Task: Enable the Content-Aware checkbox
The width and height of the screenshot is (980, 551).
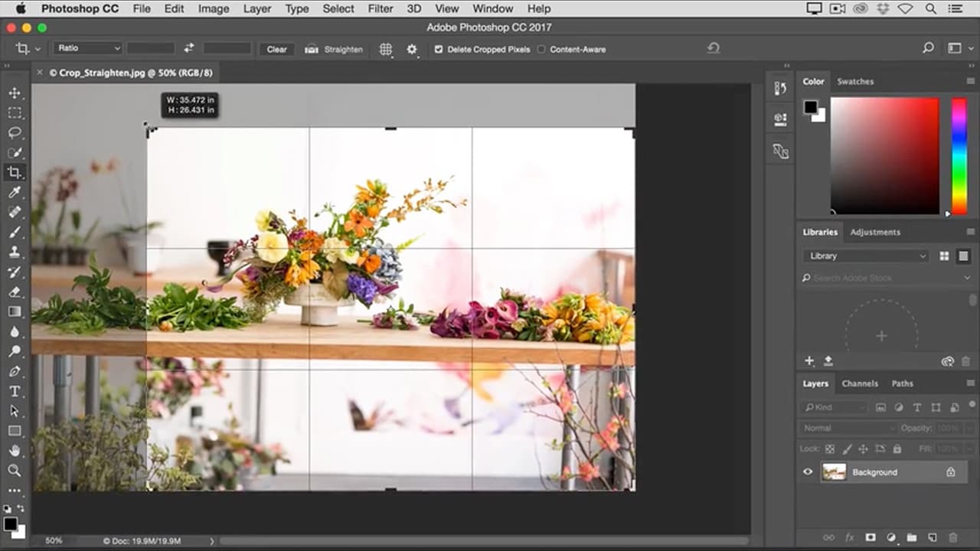Action: coord(541,49)
